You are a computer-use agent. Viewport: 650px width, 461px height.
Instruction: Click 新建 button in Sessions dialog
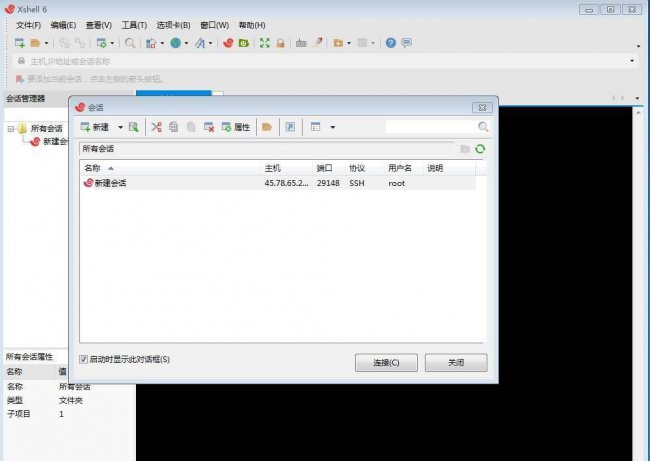click(x=95, y=127)
